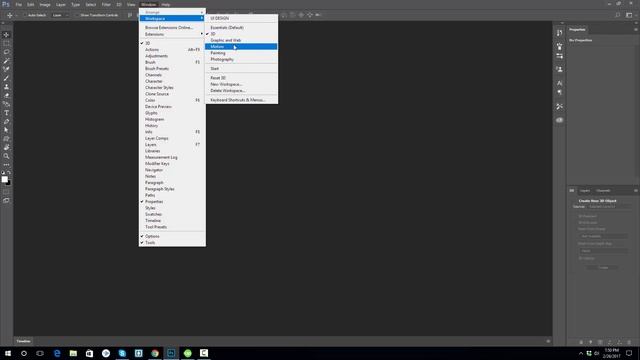Choose the Photography workspace
The height and width of the screenshot is (360, 640).
[x=241, y=59]
